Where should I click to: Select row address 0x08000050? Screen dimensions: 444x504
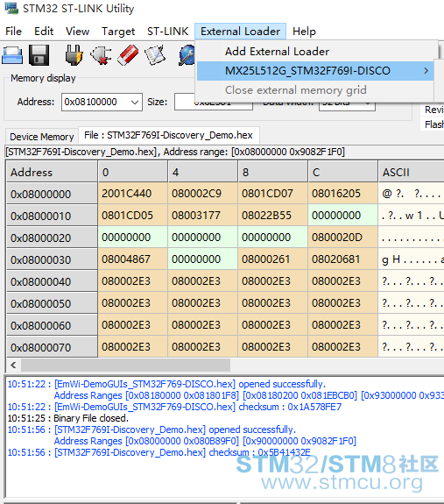(52, 303)
